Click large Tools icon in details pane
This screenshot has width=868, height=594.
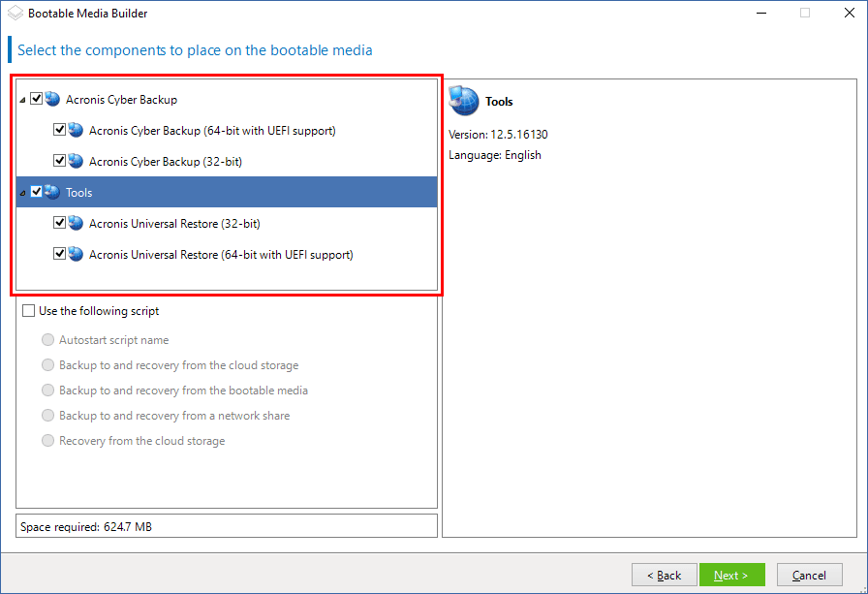click(x=464, y=102)
